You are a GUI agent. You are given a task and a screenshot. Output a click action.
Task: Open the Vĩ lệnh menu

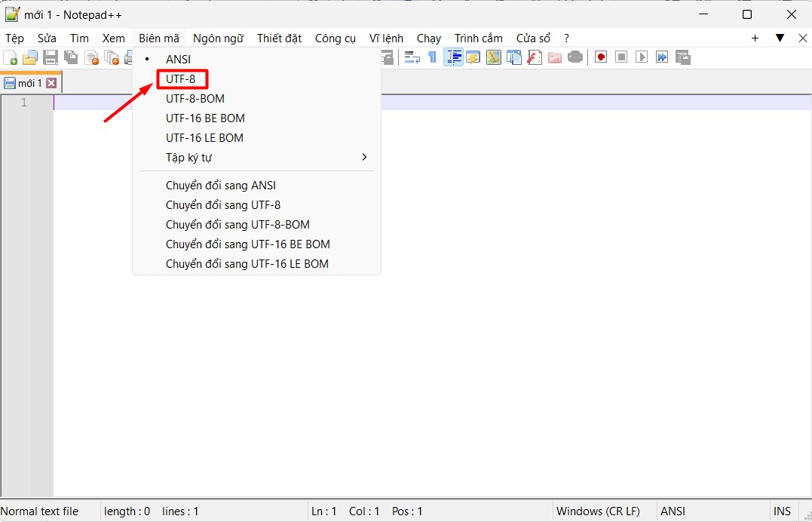coord(386,38)
